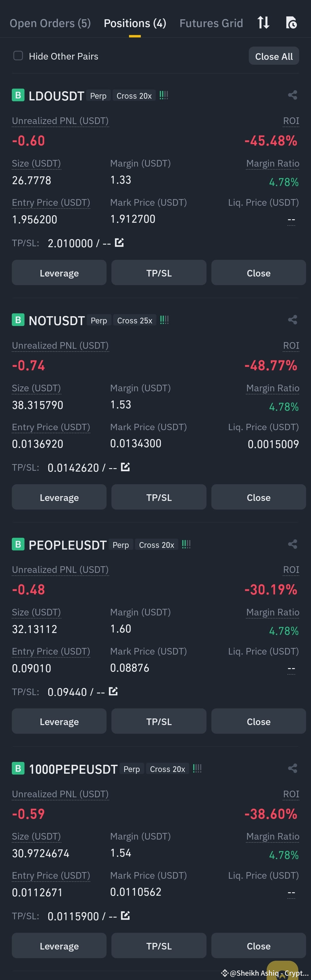
Task: Tap the Close All button
Action: [274, 56]
